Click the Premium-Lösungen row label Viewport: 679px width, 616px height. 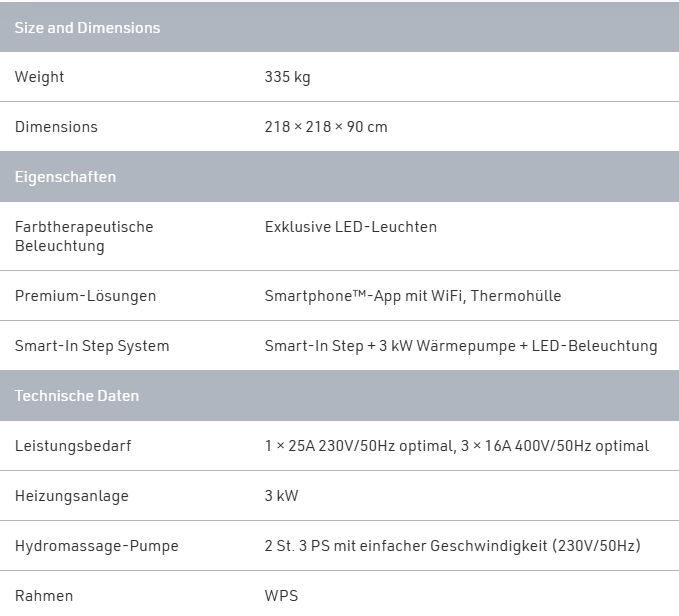point(85,296)
